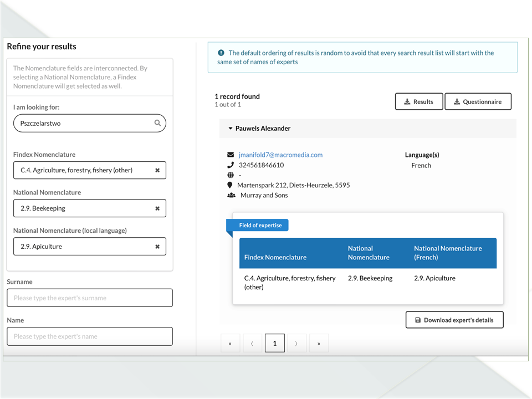Screen dimensions: 532x399
Task: Clear the Findex Nomenclature selection
Action: point(157,171)
